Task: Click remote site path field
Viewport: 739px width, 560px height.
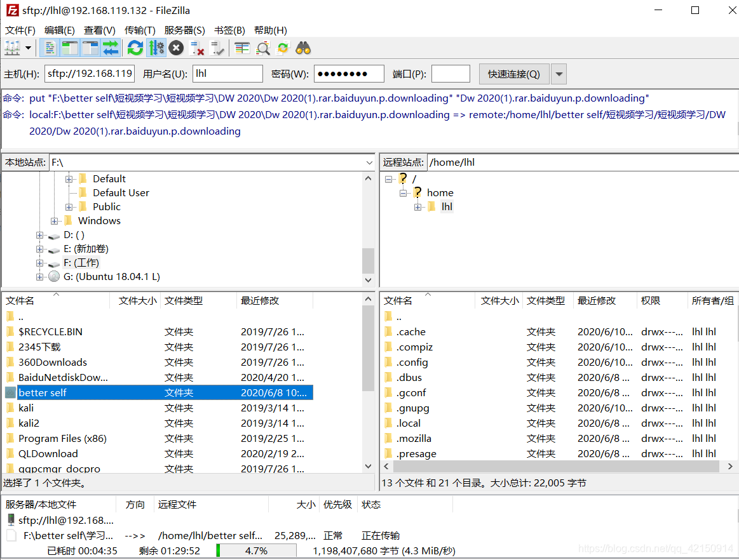Action: (583, 163)
